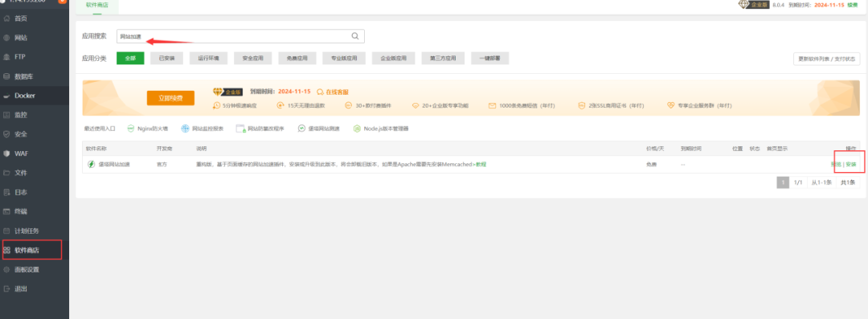Open the 堡塔网站测速 recent shortcut

coord(318,129)
